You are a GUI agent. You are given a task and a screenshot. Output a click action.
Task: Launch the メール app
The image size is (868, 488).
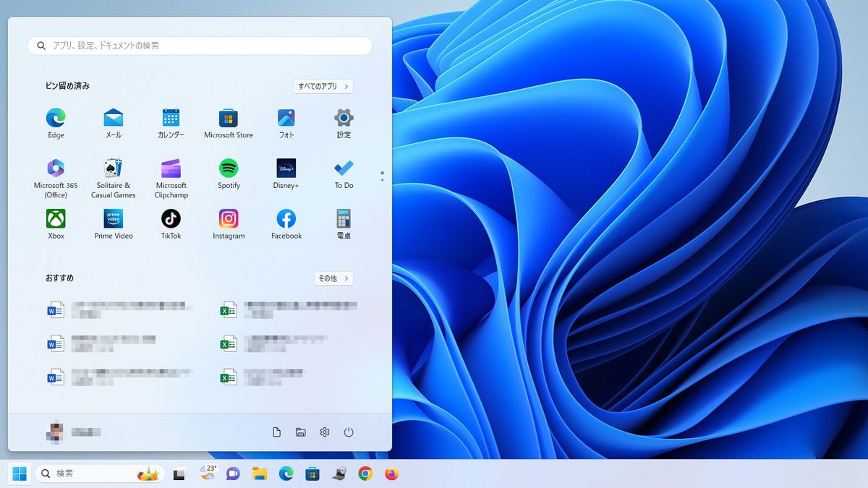click(x=114, y=123)
